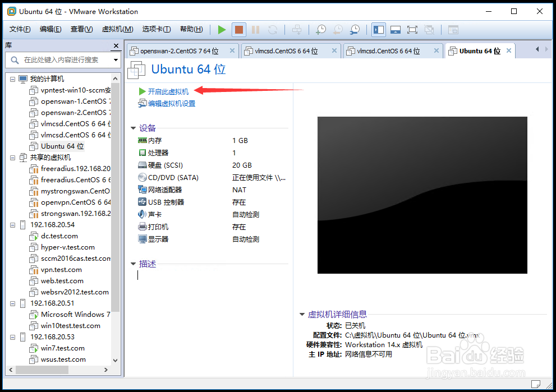This screenshot has height=392, width=556.
Task: Select the 处理器 device row
Action: coord(212,153)
